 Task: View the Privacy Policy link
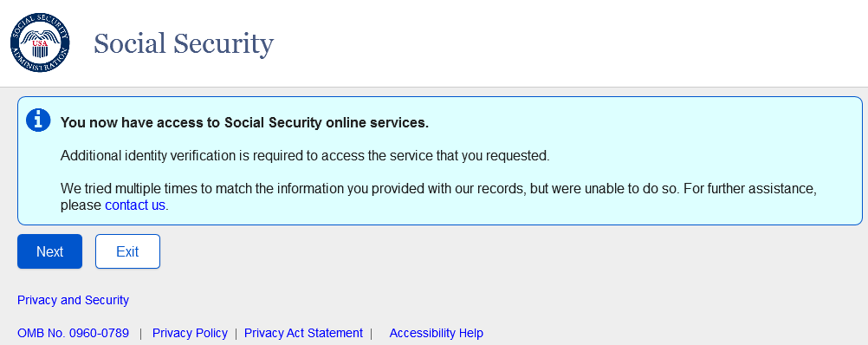coord(190,334)
